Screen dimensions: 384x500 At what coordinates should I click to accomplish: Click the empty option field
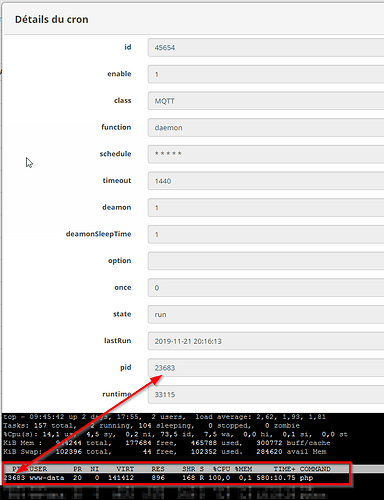[266, 261]
